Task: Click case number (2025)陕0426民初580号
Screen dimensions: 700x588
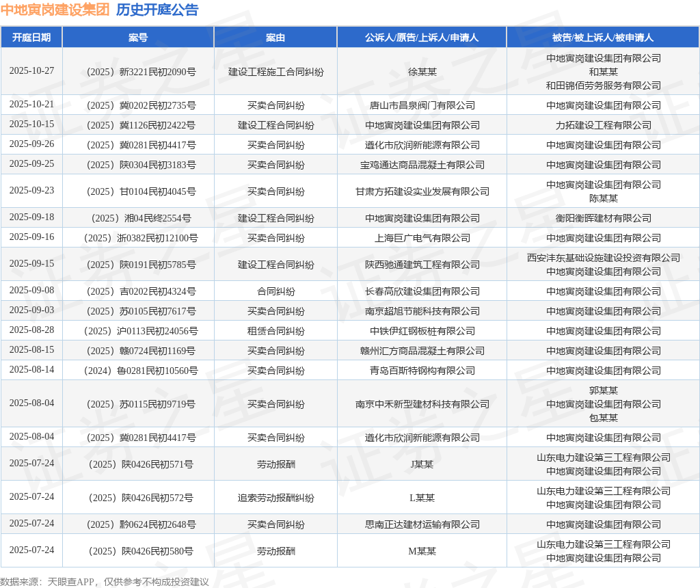Action: point(141,551)
